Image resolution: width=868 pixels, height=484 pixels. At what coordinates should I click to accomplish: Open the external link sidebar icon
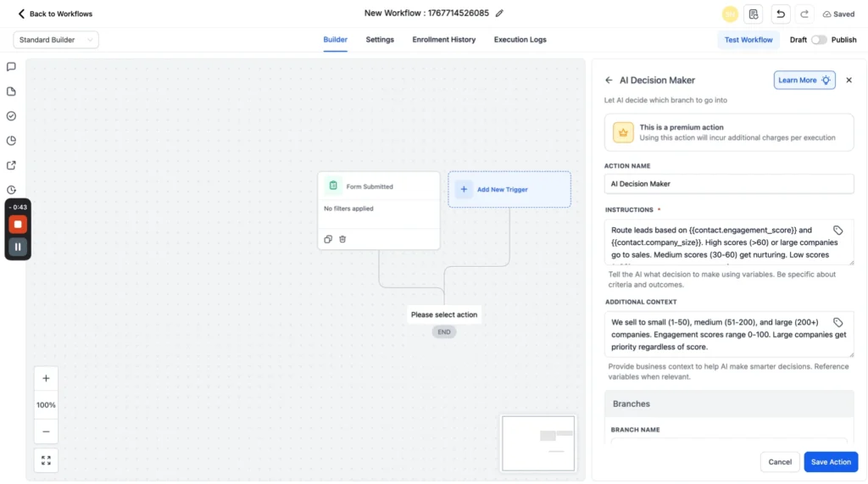click(x=11, y=165)
